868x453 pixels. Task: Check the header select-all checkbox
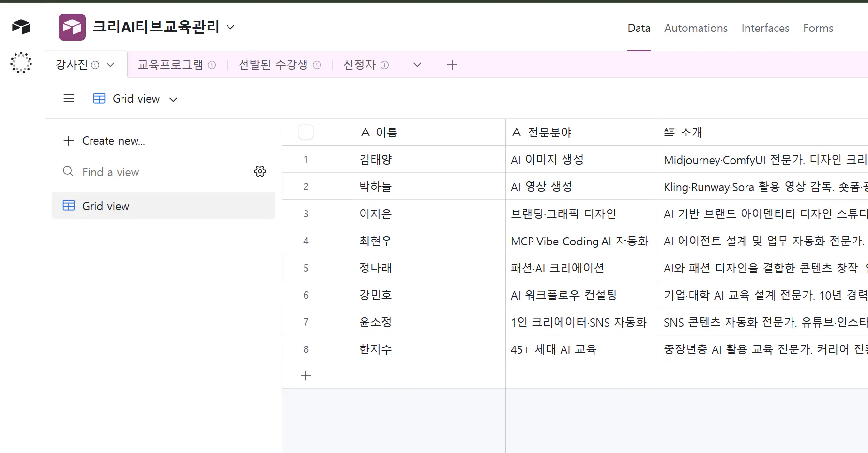[x=306, y=132]
